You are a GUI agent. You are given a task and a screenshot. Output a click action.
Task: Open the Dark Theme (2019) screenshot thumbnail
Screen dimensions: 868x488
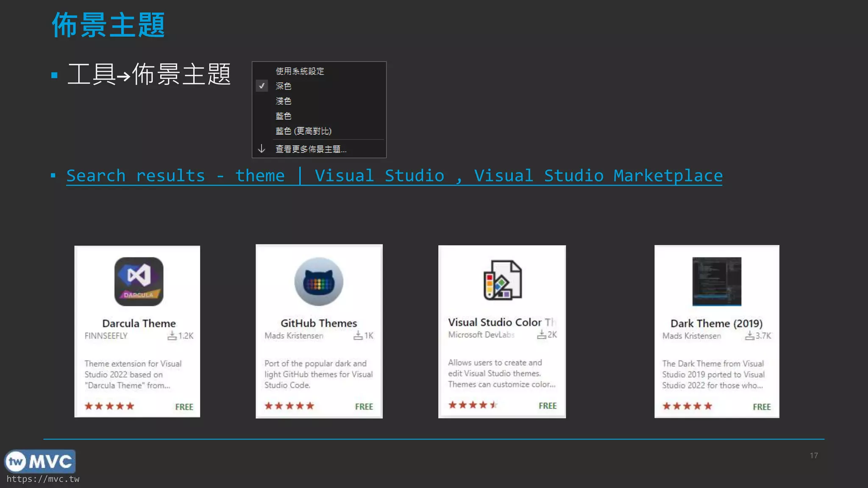tap(717, 282)
